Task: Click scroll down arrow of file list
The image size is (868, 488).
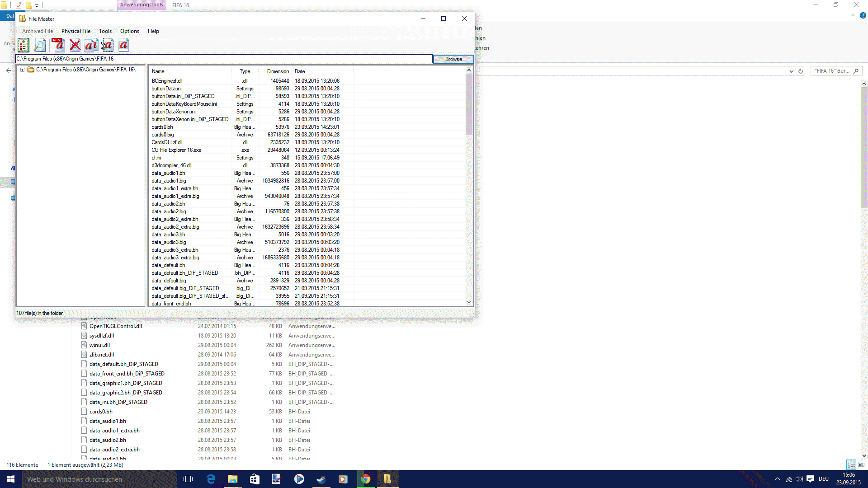Action: point(469,302)
